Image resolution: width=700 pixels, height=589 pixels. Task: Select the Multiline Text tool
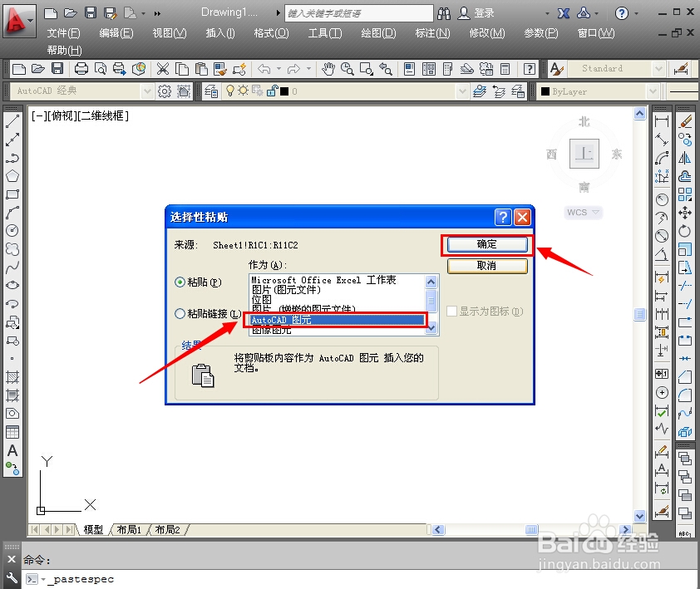pos(12,450)
